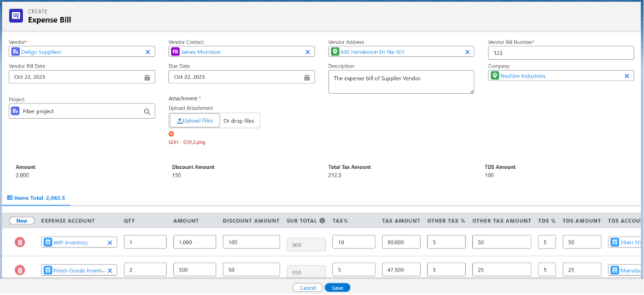Delete the WIP Inventory line item
644x295 pixels.
coord(20,242)
